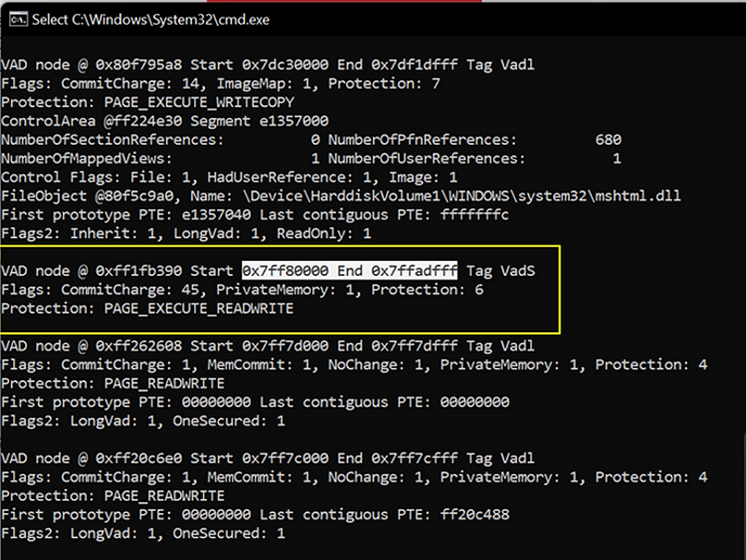Viewport: 746px width, 560px height.
Task: Click the 'Select C:\Windows\System32\cmd.exe' window title
Action: pos(150,19)
